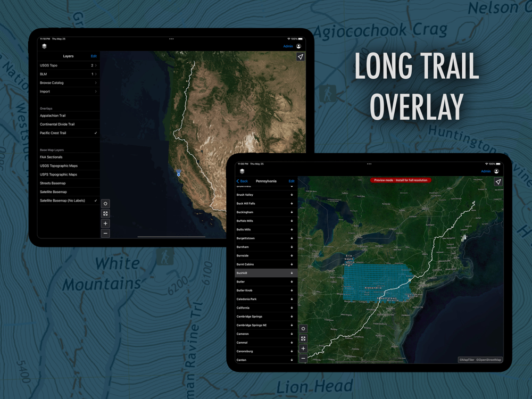This screenshot has height=399, width=532.
Task: Tap Edit in Layers panel header
Action: (94, 56)
